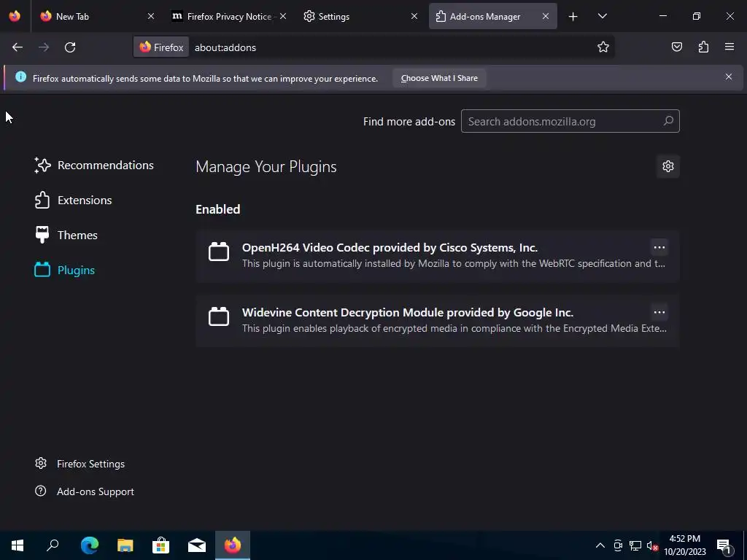Click the Firefox taskbar icon
The image size is (747, 560).
pos(233,545)
